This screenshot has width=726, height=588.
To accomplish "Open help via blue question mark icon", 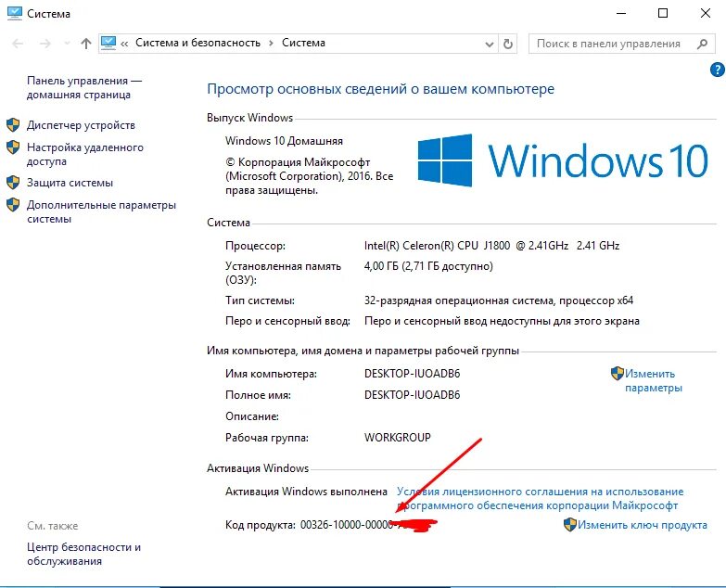I will tap(718, 70).
